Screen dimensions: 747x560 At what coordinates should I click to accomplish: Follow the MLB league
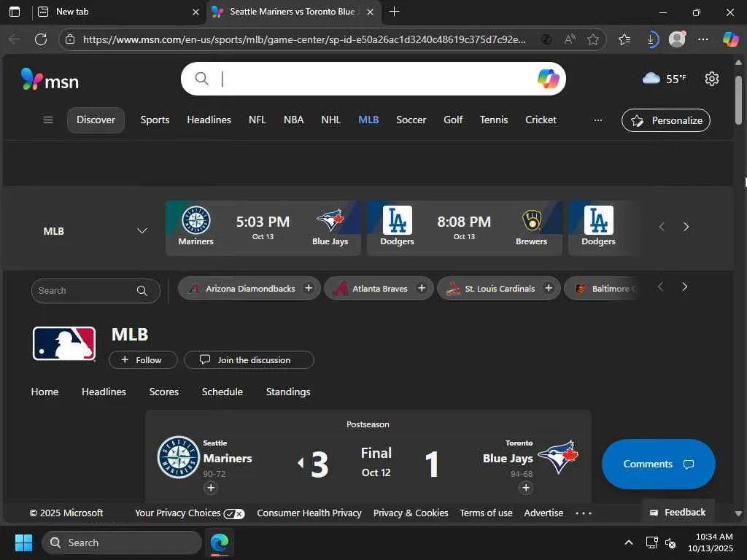tap(143, 360)
